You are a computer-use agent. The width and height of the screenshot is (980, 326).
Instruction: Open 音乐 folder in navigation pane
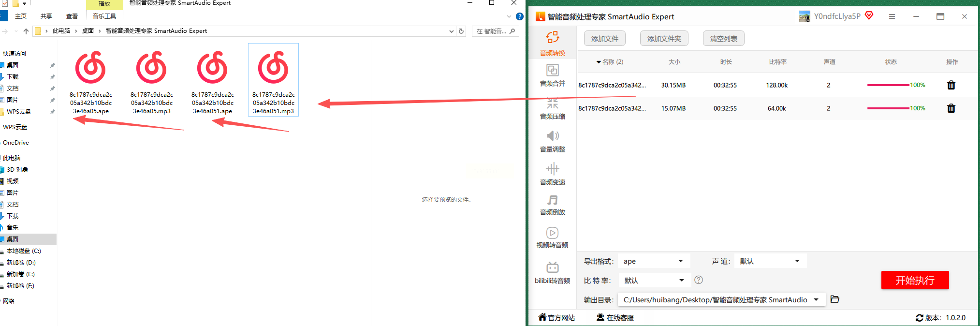[13, 228]
